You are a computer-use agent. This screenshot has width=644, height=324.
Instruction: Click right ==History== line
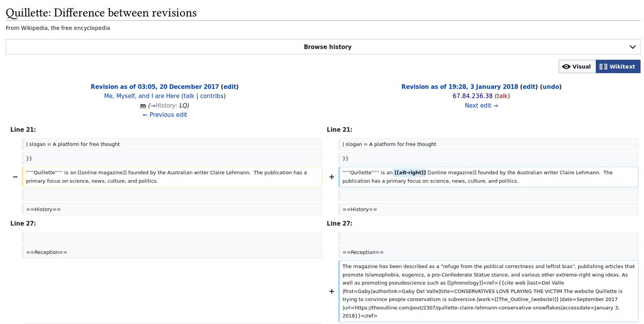pyautogui.click(x=489, y=210)
